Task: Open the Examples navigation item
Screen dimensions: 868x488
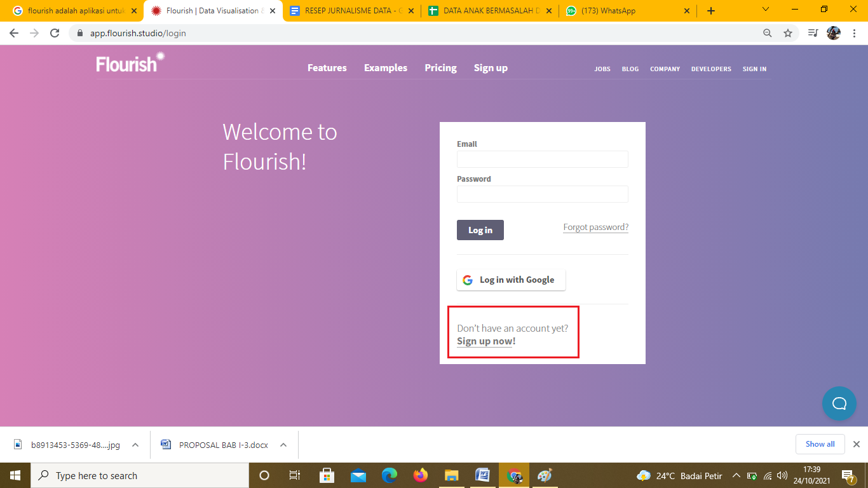Action: tap(385, 68)
